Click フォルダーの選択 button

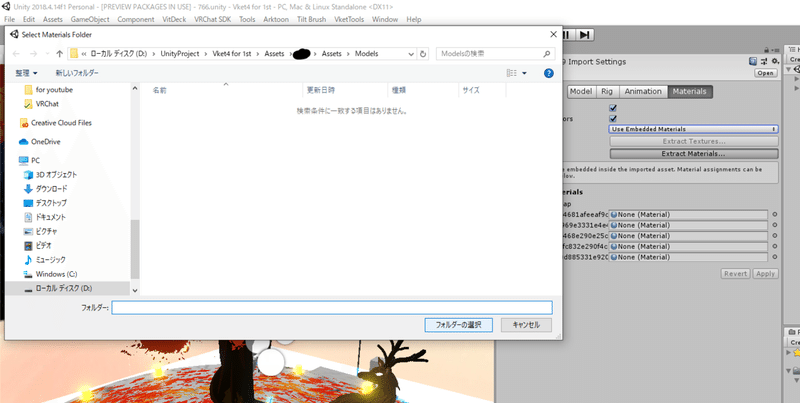point(458,325)
